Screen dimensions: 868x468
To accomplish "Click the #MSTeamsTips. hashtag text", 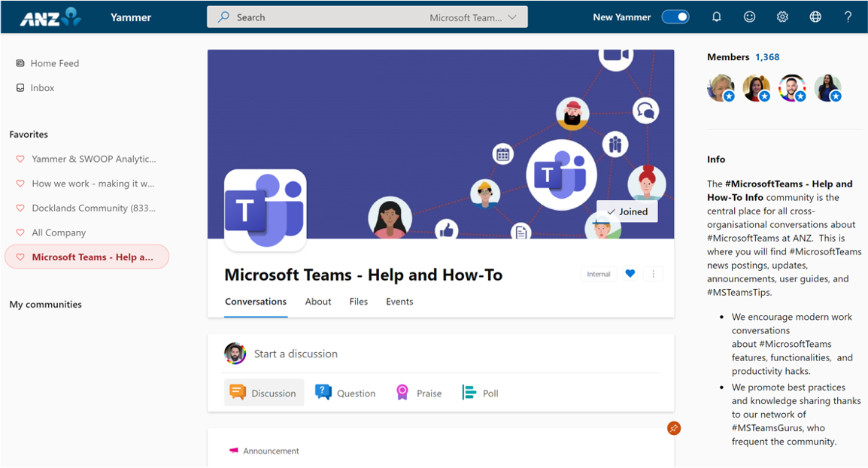I will [739, 292].
